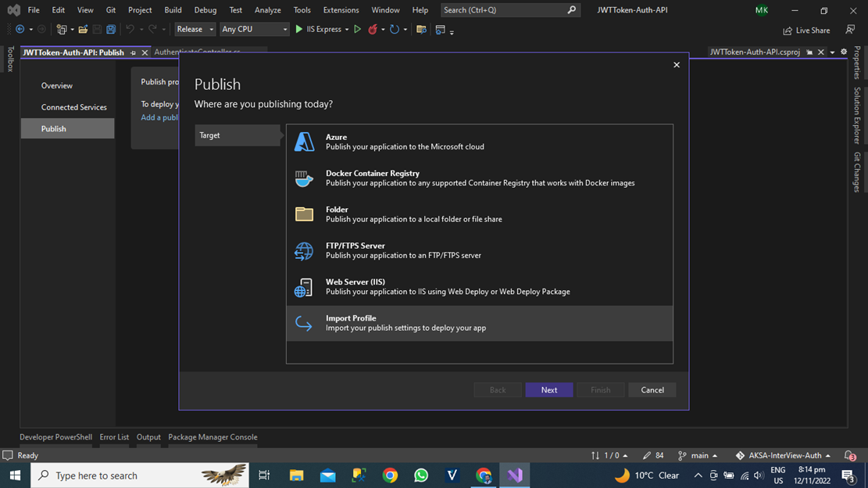The width and height of the screenshot is (868, 488).
Task: Open the notifications bell showing 3 alerts
Action: 850,455
